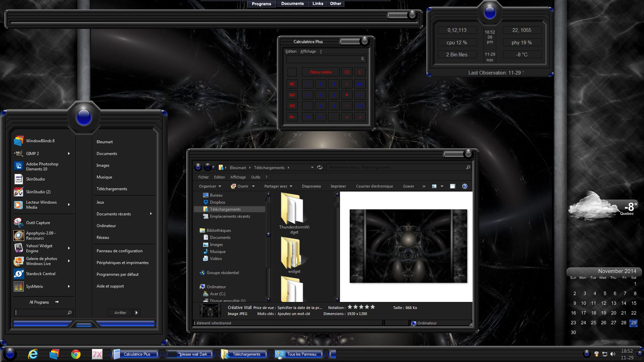The height and width of the screenshot is (362, 644).
Task: Click the search magnifier in explorer
Action: pyautogui.click(x=468, y=167)
